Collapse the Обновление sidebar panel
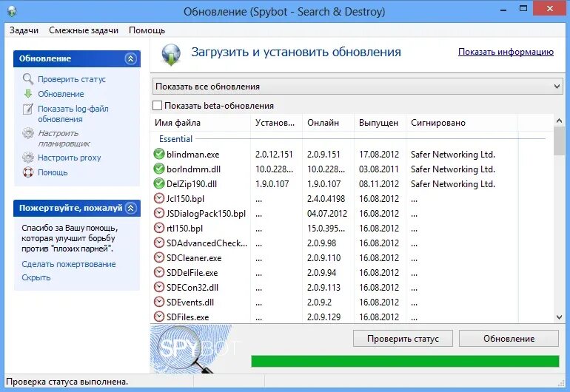This screenshot has height=392, width=570. click(130, 58)
